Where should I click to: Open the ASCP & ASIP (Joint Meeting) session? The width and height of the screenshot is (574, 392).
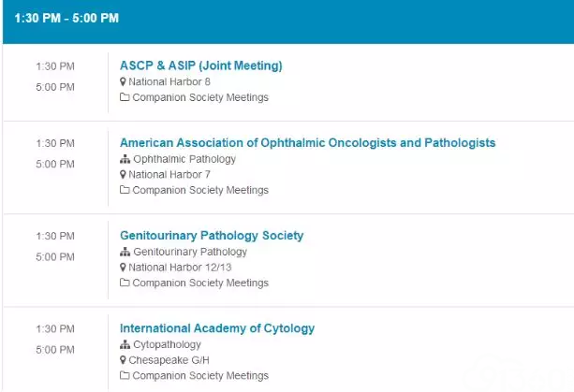[x=201, y=65]
